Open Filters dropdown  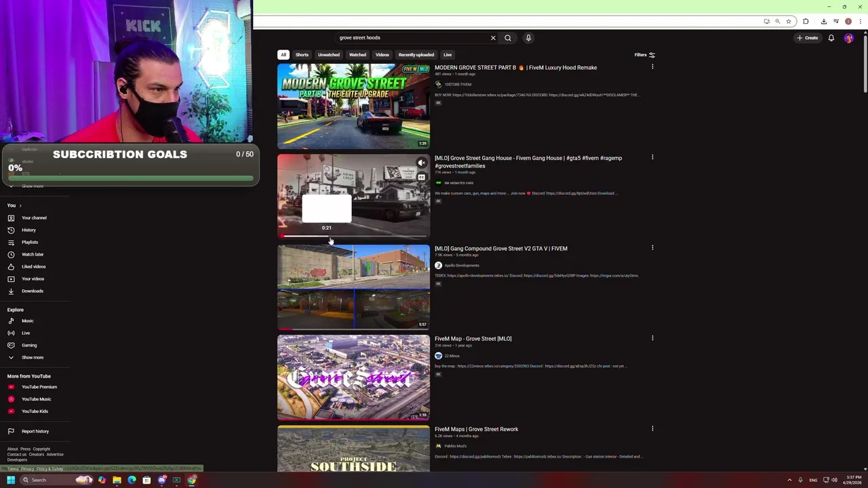(644, 55)
